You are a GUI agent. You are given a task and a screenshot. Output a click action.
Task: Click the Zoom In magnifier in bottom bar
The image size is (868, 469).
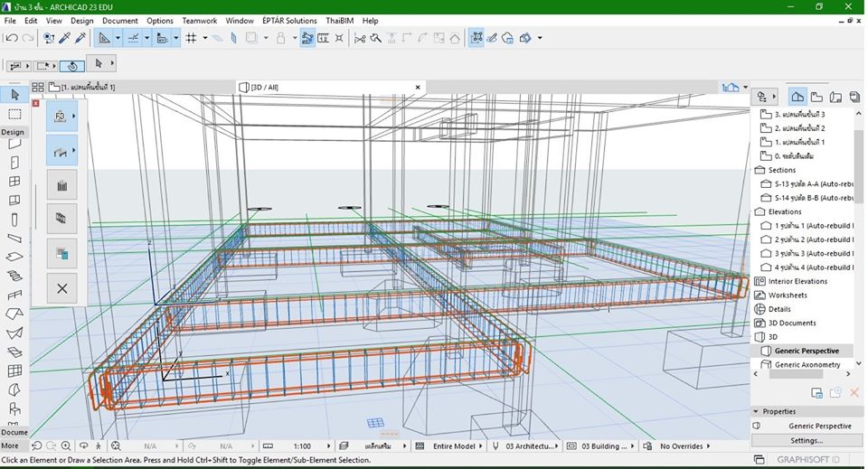pyautogui.click(x=66, y=446)
